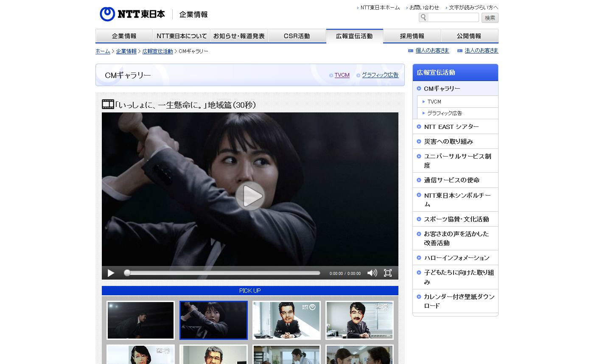The image size is (594, 364).
Task: Type in the site search input field
Action: pyautogui.click(x=453, y=17)
